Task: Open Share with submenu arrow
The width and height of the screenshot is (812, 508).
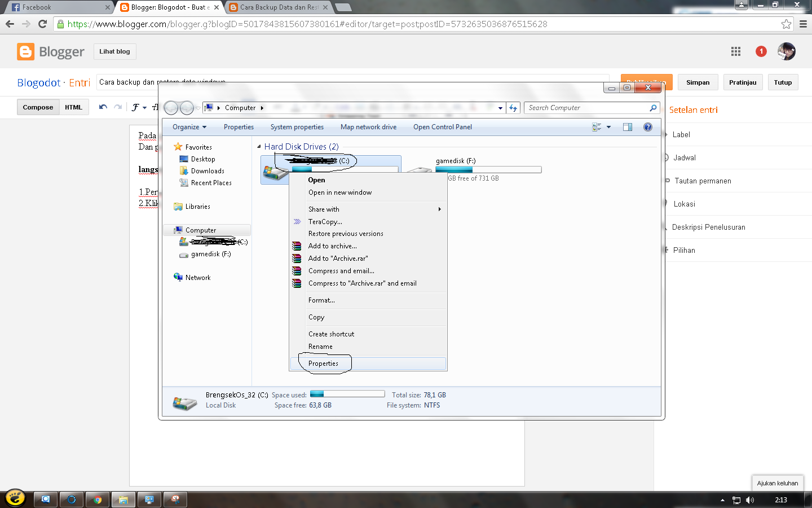Action: (440, 209)
